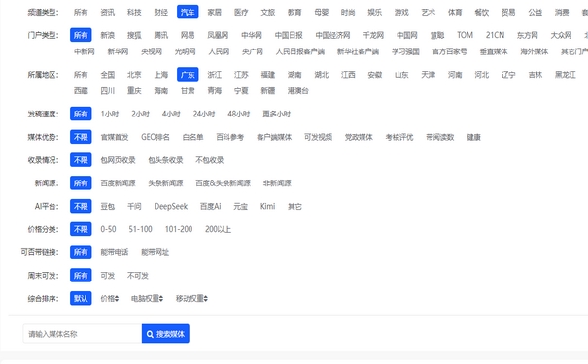Select 体育 channel type
Screen dimensions: 588x364
[x=455, y=12]
